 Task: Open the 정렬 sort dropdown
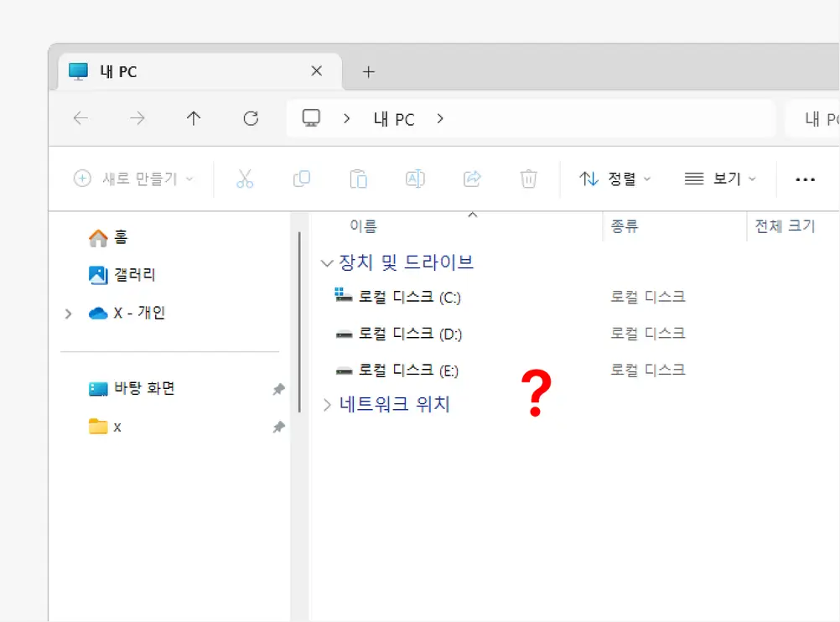pyautogui.click(x=616, y=179)
